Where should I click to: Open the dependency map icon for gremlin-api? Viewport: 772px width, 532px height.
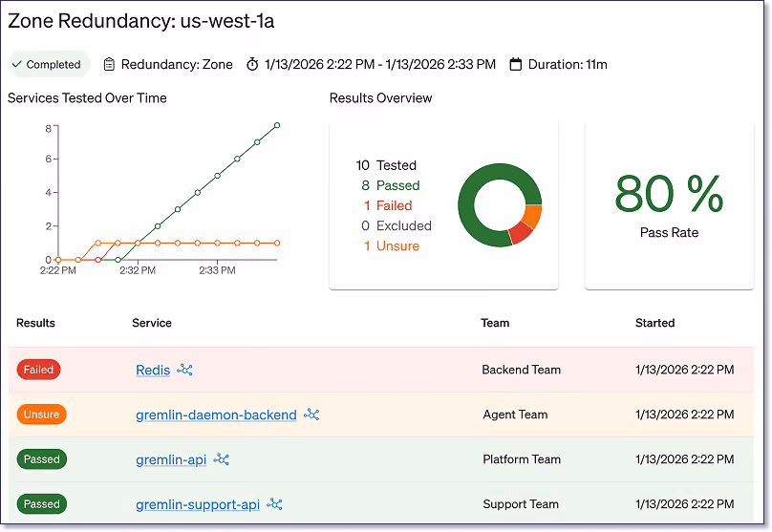coord(221,459)
